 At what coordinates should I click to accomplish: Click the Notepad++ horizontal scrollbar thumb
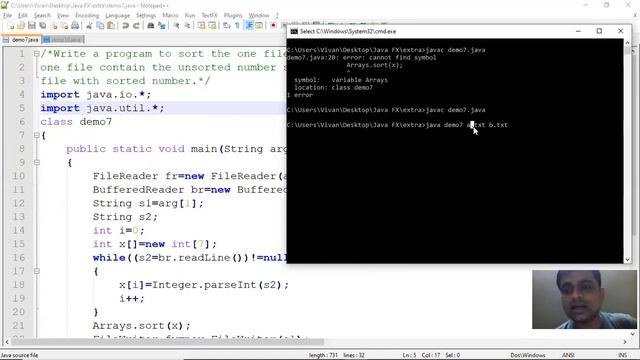pyautogui.click(x=167, y=342)
